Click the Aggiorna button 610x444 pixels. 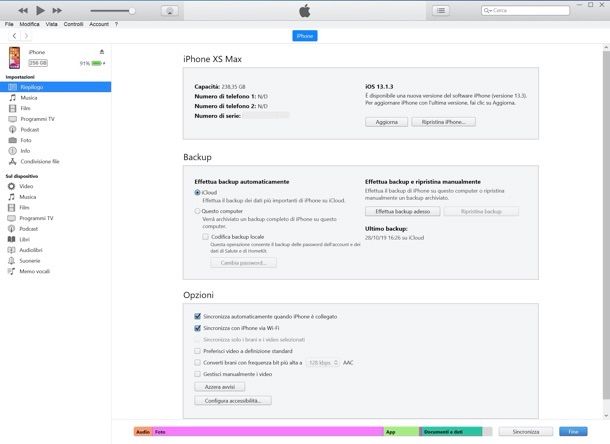tap(387, 122)
